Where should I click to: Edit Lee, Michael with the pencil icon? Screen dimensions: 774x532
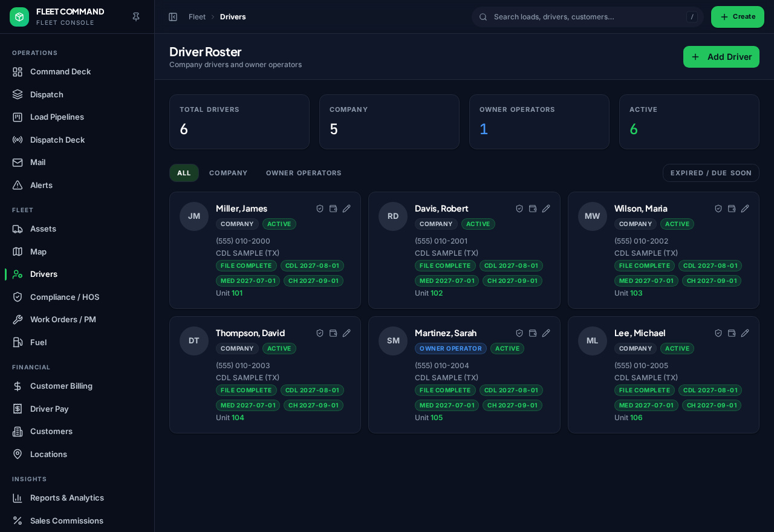745,333
